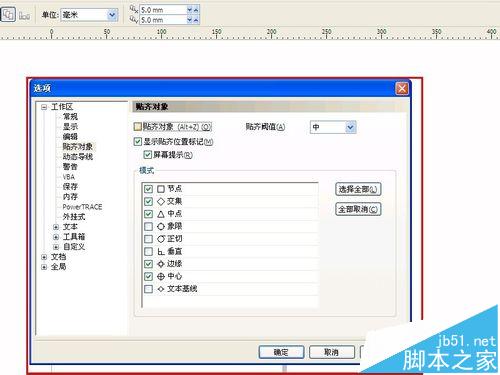
Task: Select 警告 in the options tree
Action: click(x=70, y=167)
